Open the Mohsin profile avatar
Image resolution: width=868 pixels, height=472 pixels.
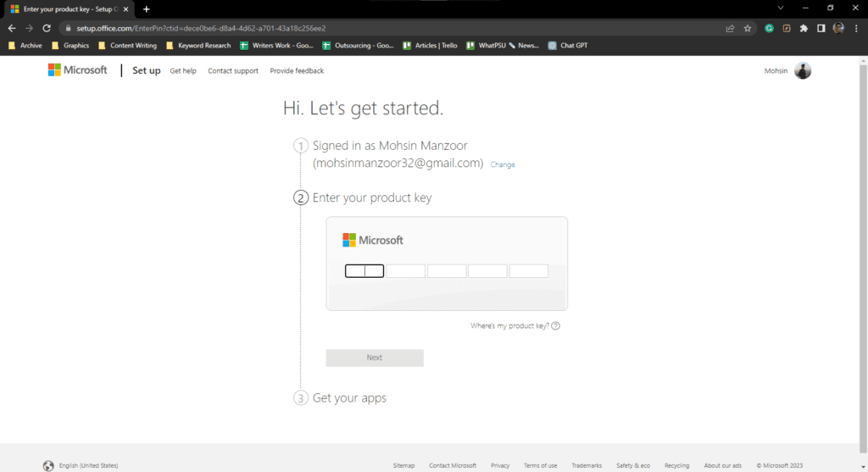tap(802, 71)
